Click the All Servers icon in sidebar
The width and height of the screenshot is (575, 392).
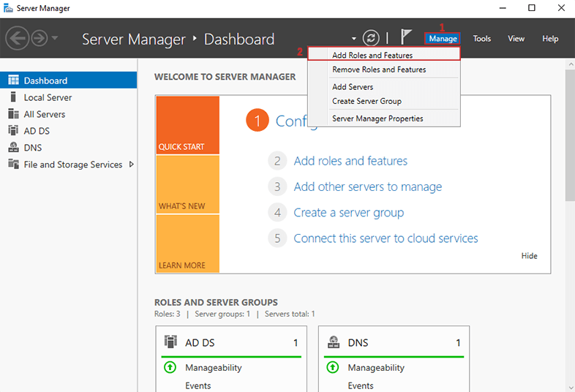click(x=14, y=113)
